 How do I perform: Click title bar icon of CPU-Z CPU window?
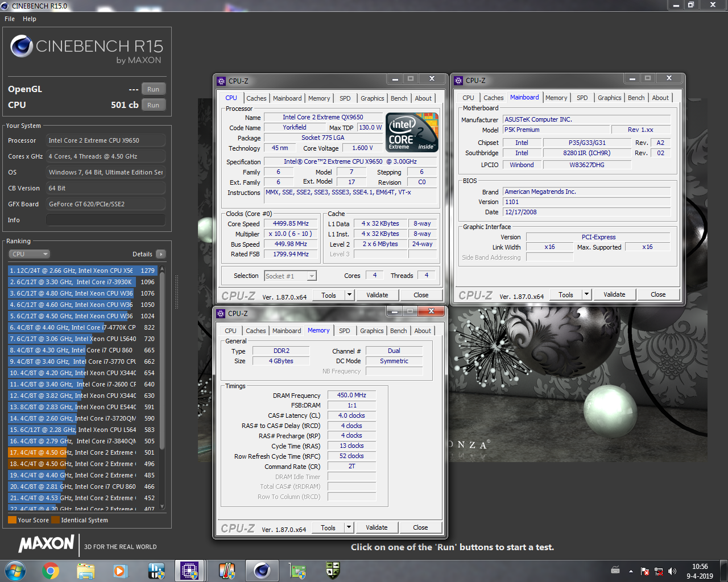click(x=221, y=81)
